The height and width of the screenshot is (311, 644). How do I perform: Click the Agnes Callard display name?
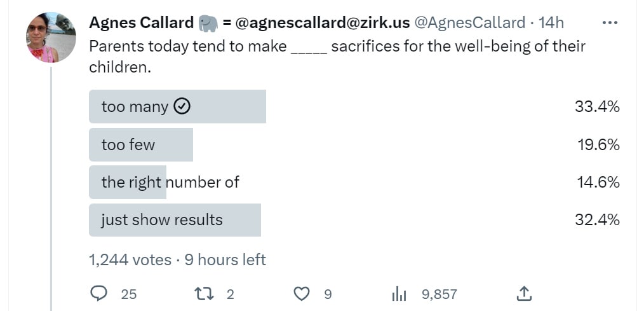click(141, 23)
